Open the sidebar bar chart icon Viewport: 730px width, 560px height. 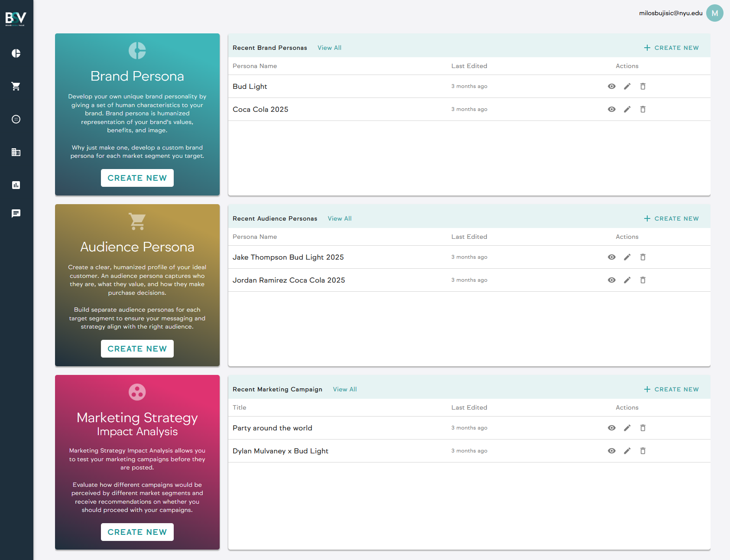click(x=16, y=185)
